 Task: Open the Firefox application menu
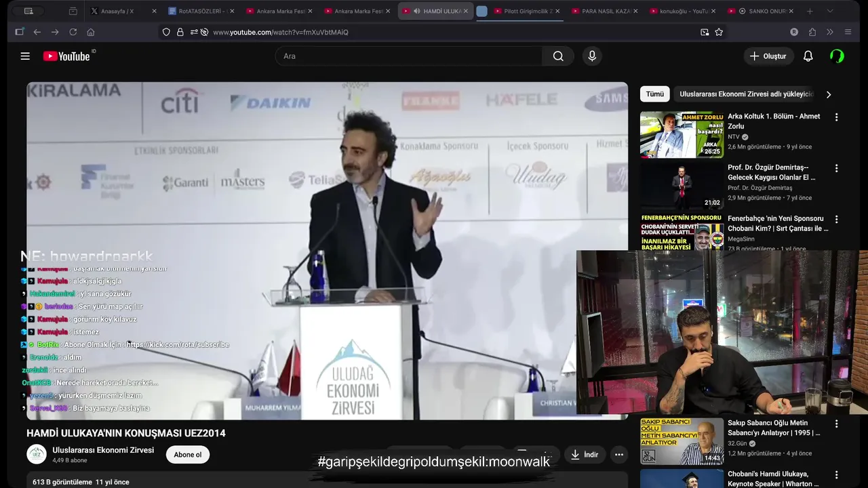(848, 32)
